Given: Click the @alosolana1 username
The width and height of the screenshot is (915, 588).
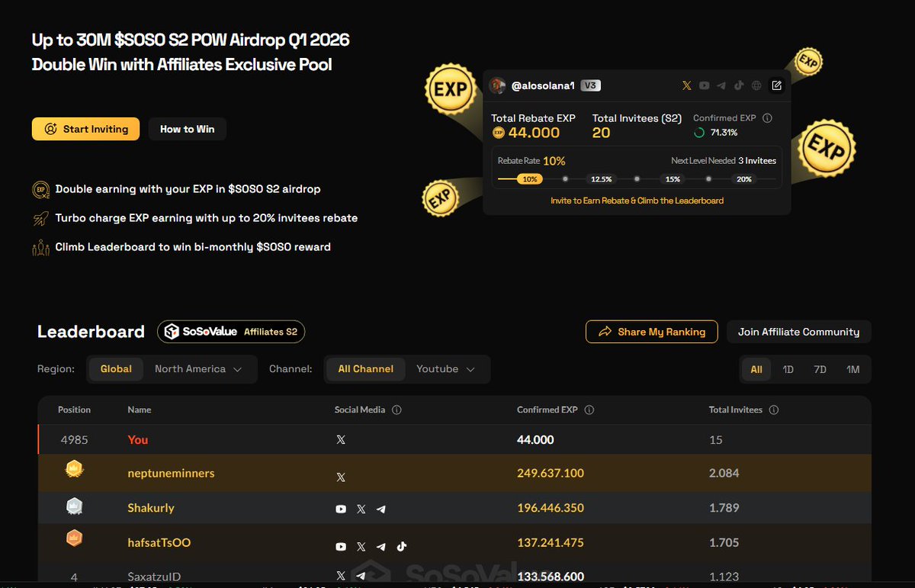Looking at the screenshot, I should 543,86.
